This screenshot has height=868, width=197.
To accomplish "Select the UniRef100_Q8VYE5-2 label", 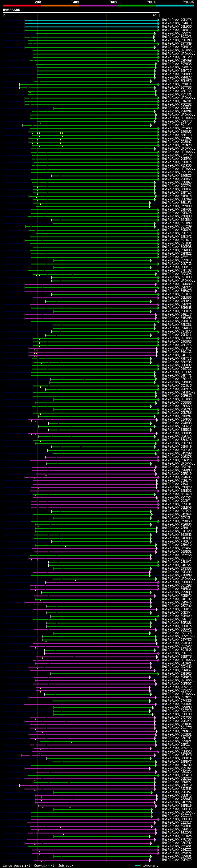I will click(179, 636).
